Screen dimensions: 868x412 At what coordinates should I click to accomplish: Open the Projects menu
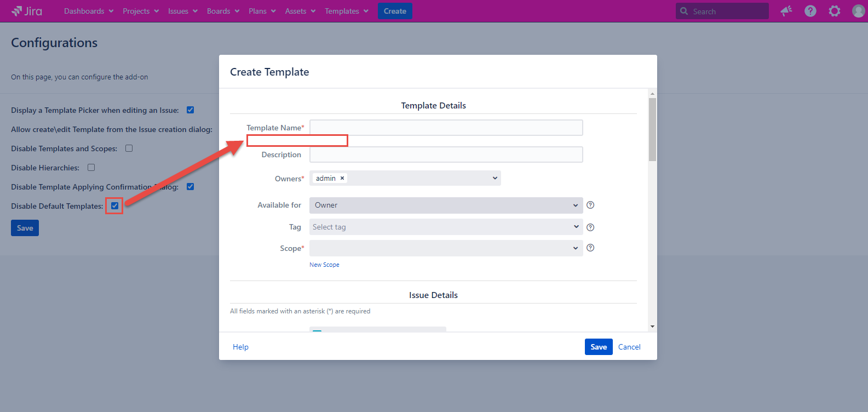pos(140,11)
